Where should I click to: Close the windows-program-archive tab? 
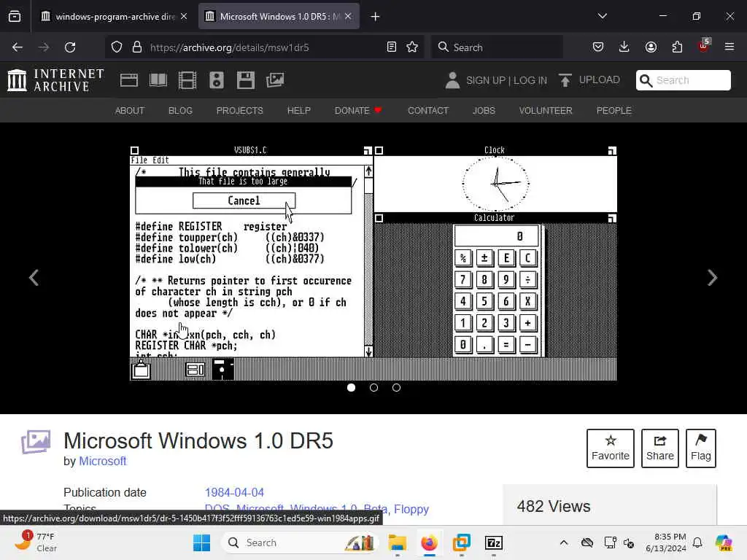tap(184, 16)
